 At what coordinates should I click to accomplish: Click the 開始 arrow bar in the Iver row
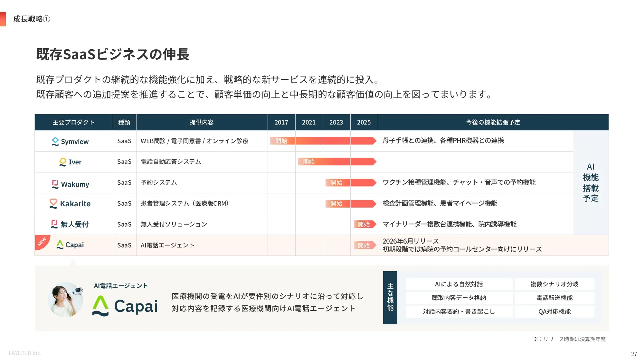(337, 162)
